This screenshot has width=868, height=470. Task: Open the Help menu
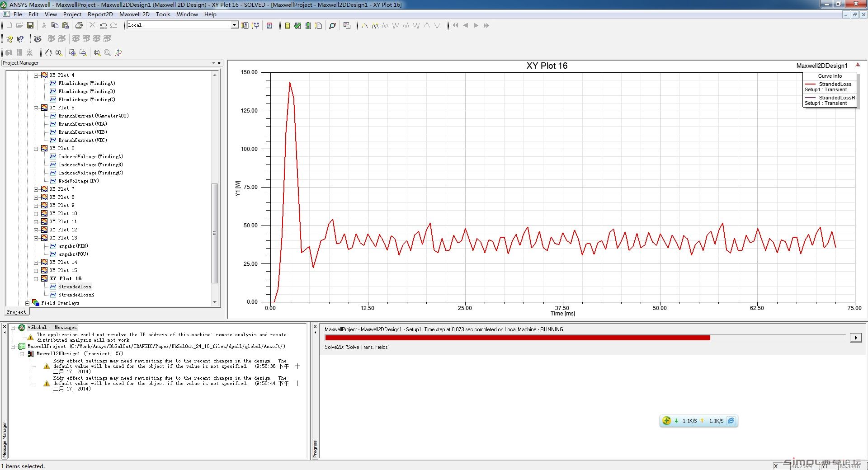(210, 14)
